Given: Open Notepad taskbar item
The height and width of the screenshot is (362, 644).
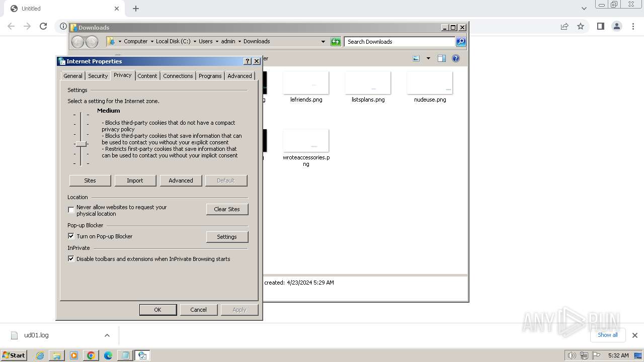Looking at the screenshot, I should (125, 355).
